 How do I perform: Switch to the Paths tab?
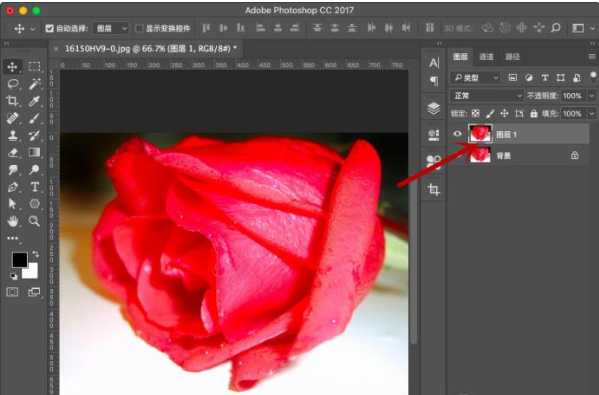click(512, 57)
